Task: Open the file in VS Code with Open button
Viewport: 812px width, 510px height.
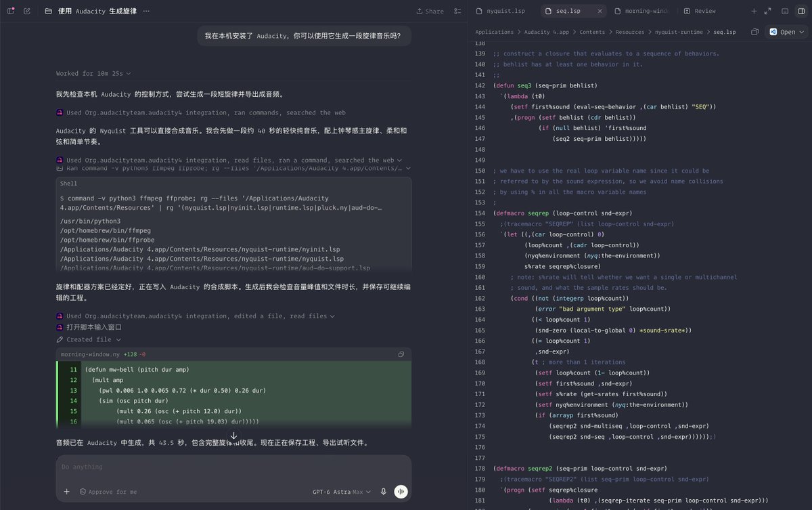Action: (782, 32)
